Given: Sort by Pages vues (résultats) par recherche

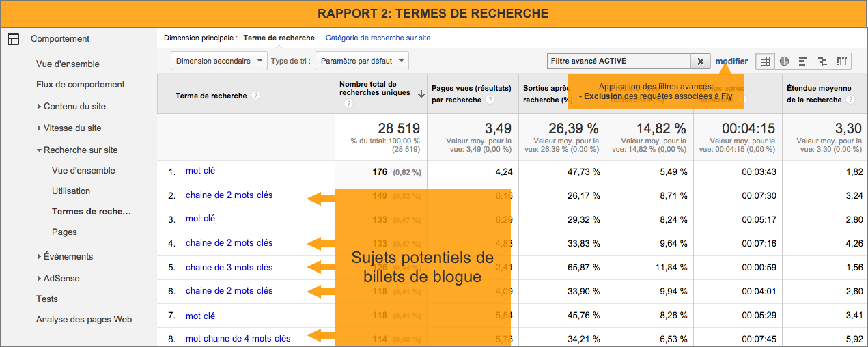Looking at the screenshot, I should 471,94.
